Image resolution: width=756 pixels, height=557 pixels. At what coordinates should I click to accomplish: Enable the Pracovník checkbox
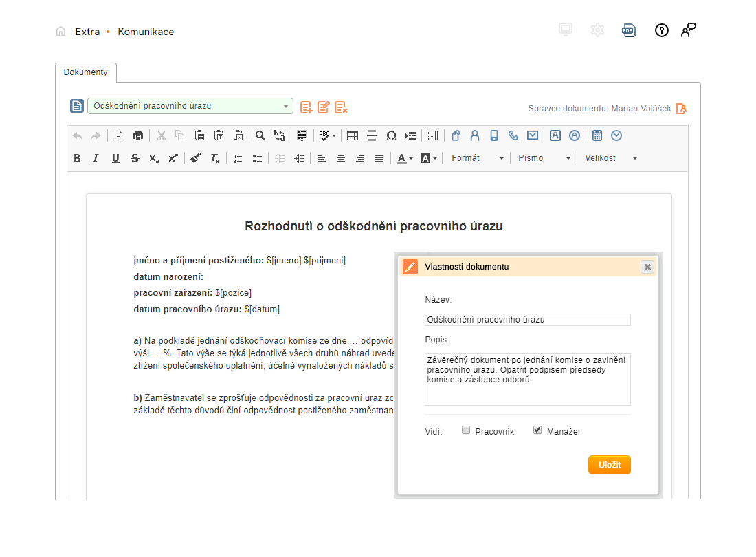pyautogui.click(x=466, y=430)
